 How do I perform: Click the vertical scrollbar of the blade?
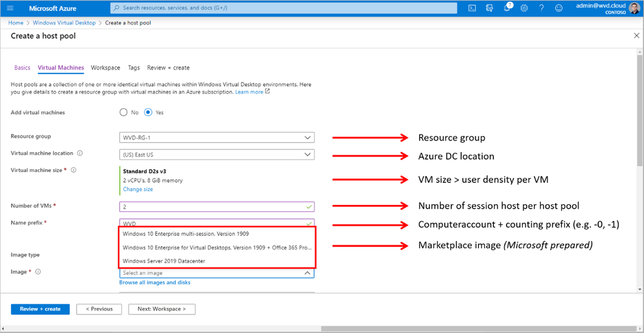pos(640,110)
